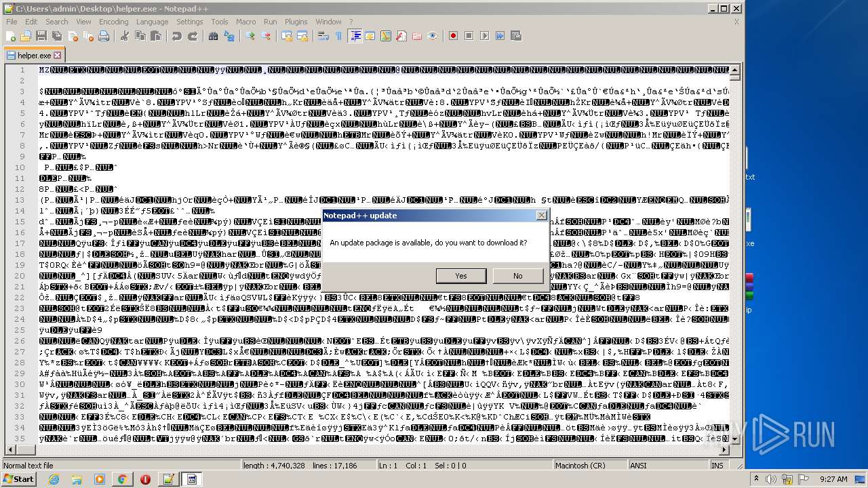Image resolution: width=868 pixels, height=488 pixels.
Task: Open the Edit menu
Action: click(32, 22)
